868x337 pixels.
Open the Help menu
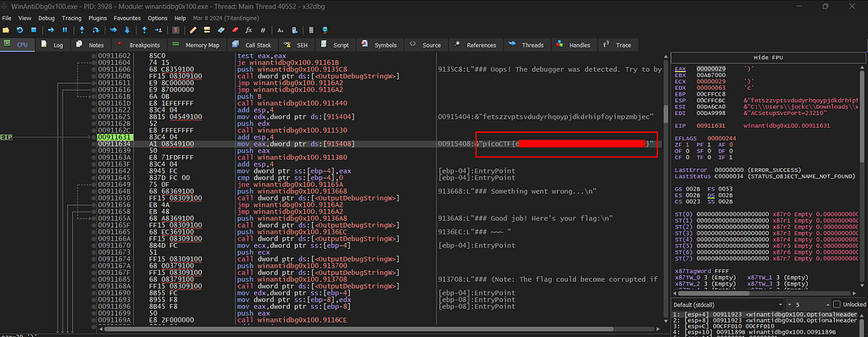[x=180, y=19]
